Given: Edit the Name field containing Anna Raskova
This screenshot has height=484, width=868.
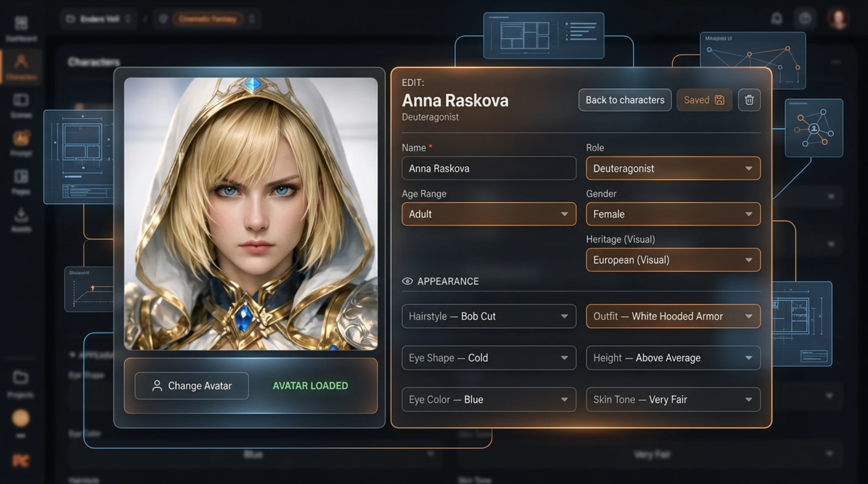Looking at the screenshot, I should [489, 168].
